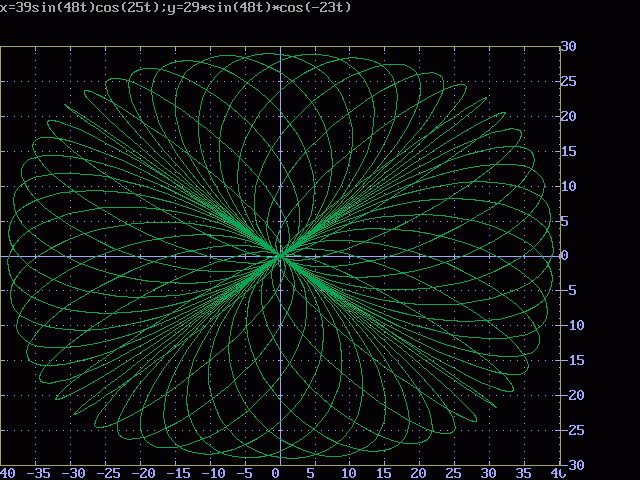Viewport: 640px width, 480px height.
Task: Select the 20 tick label on the vertical axis
Action: (568, 116)
